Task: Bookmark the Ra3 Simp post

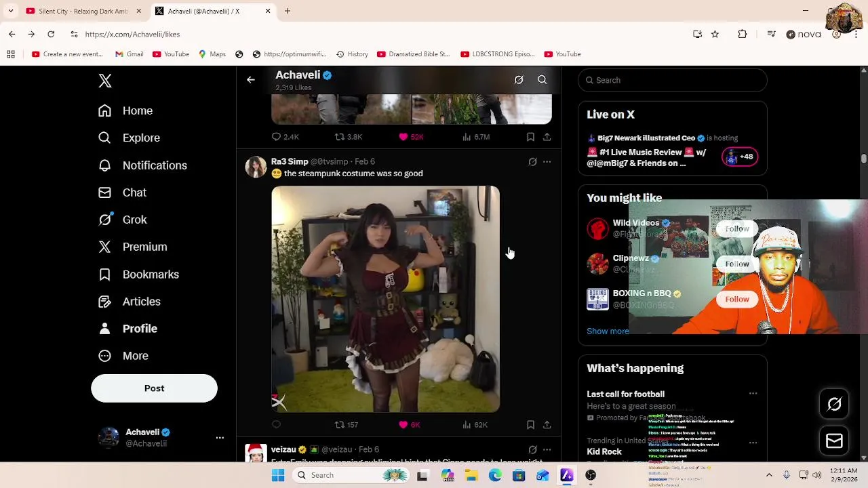Action: pyautogui.click(x=530, y=425)
